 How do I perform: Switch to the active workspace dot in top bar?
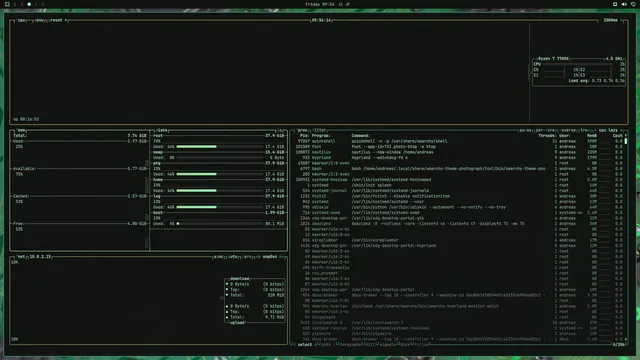pos(29,4)
